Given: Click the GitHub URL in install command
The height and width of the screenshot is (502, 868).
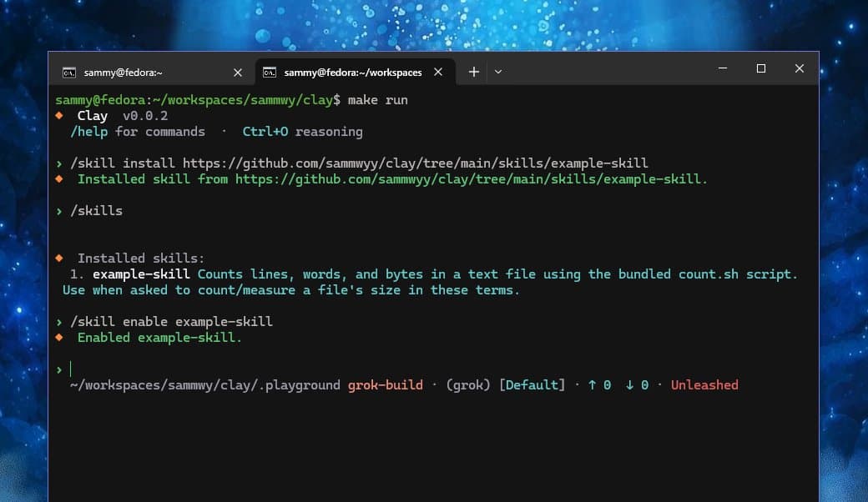Looking at the screenshot, I should [415, 163].
